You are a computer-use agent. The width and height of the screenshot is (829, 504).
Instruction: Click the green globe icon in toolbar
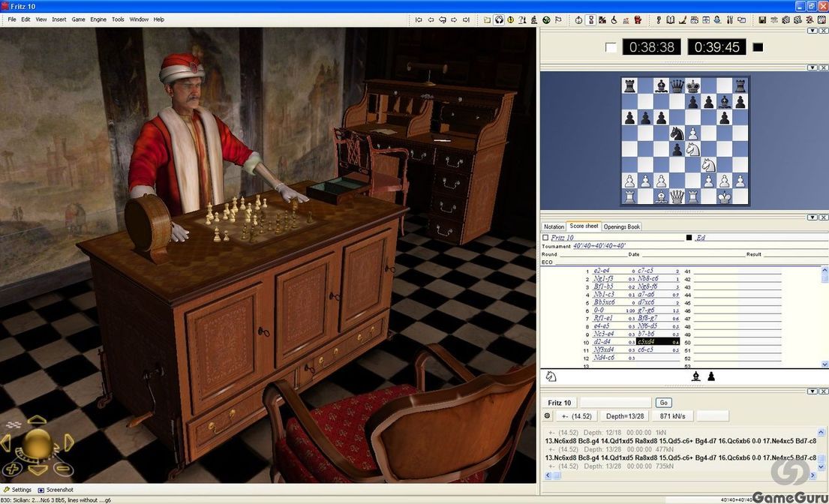[x=546, y=20]
